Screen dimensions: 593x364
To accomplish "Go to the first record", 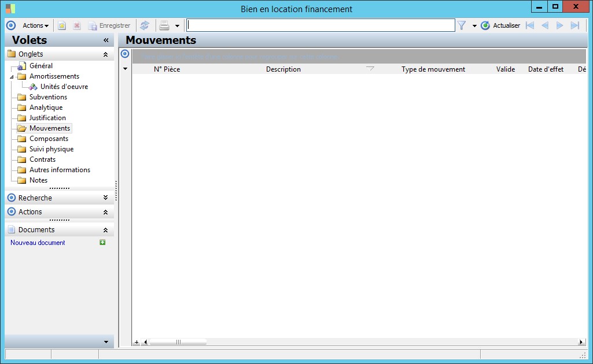I will (530, 25).
